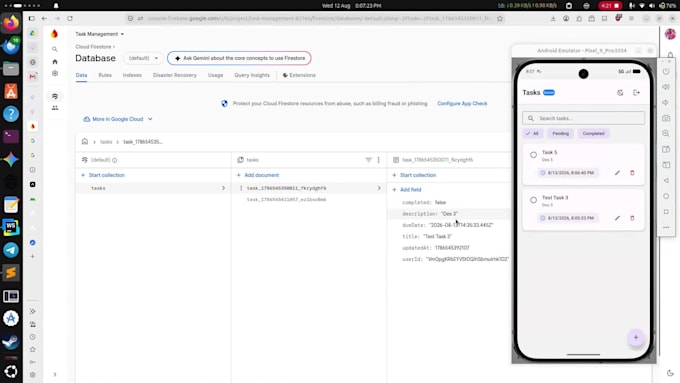Click emulator volume down button
680x383 pixels.
coord(666,102)
